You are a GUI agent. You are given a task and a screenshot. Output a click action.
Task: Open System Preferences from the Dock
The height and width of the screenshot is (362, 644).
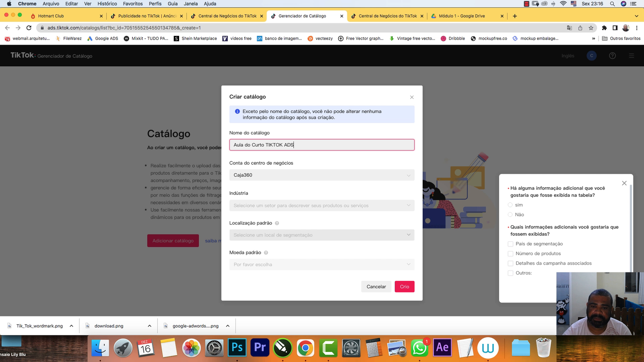coord(214,348)
